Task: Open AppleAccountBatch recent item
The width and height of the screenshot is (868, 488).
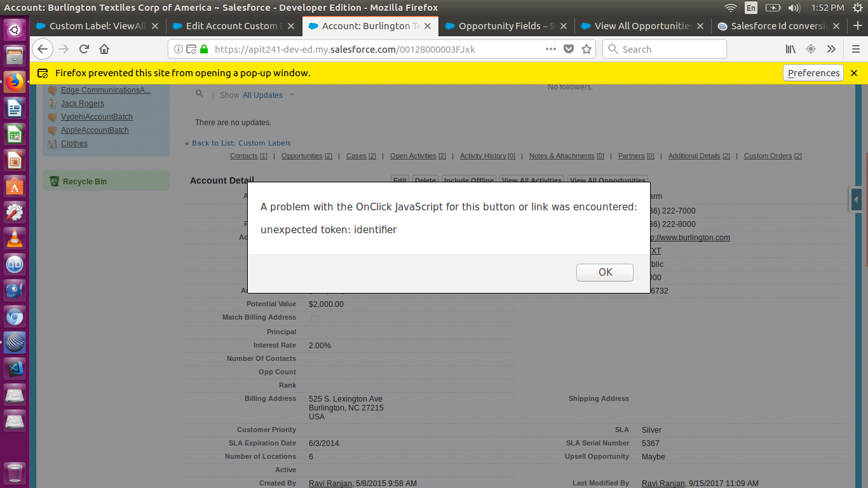Action: click(95, 130)
